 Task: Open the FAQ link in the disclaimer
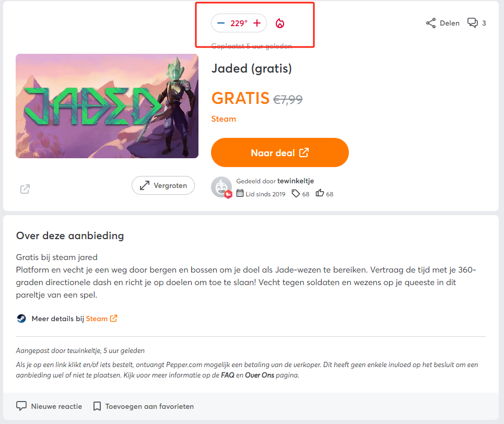tap(228, 375)
